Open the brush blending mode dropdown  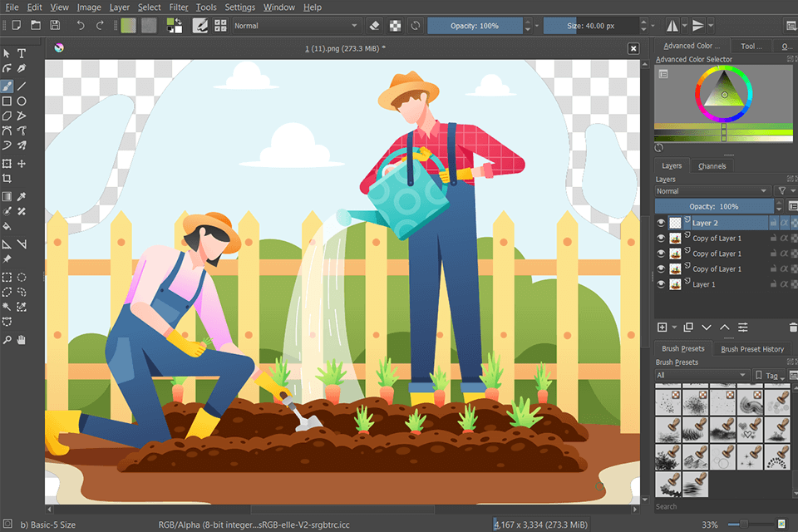296,26
